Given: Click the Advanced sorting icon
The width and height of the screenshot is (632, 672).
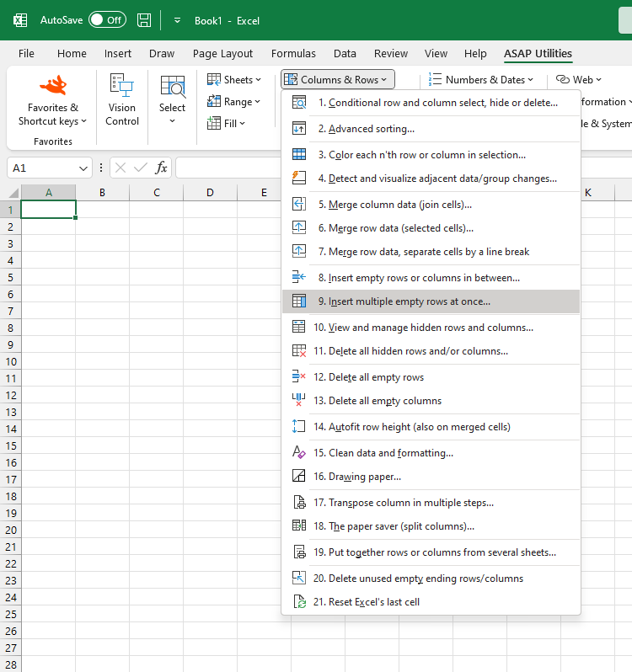Looking at the screenshot, I should click(299, 129).
